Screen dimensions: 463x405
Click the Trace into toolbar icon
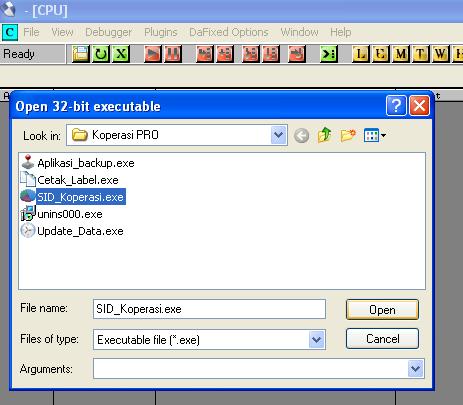click(251, 54)
